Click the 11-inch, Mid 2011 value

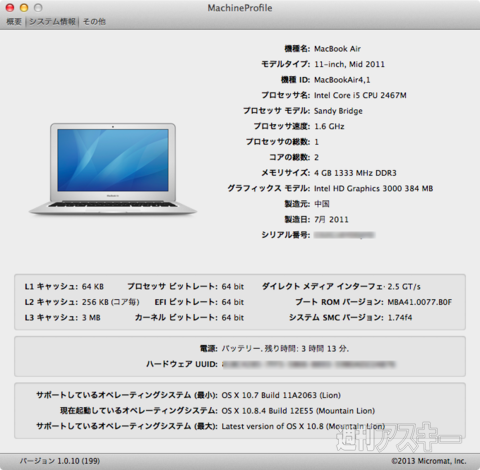click(x=349, y=64)
